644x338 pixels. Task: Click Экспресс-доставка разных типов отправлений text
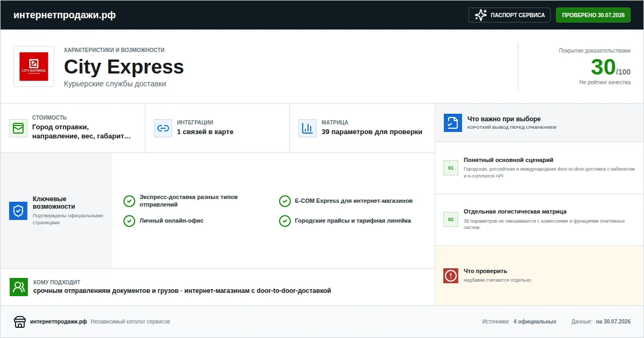coord(188,201)
